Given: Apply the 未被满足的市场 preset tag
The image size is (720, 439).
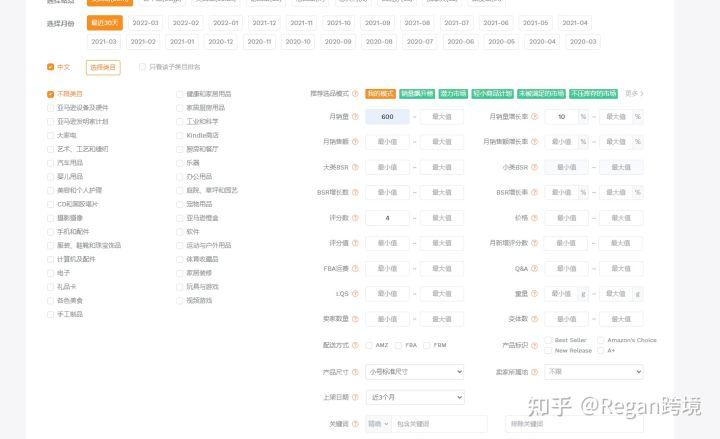Looking at the screenshot, I should pyautogui.click(x=541, y=94).
